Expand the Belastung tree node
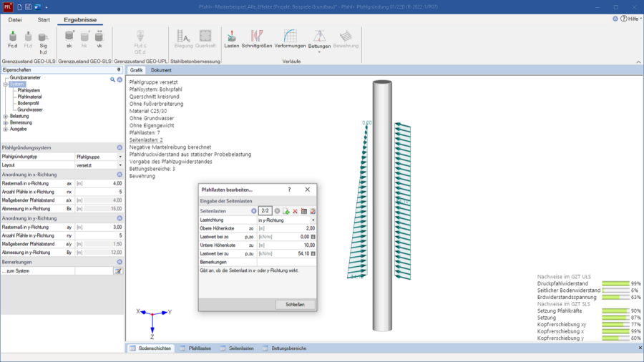This screenshot has height=362, width=644. 6,116
